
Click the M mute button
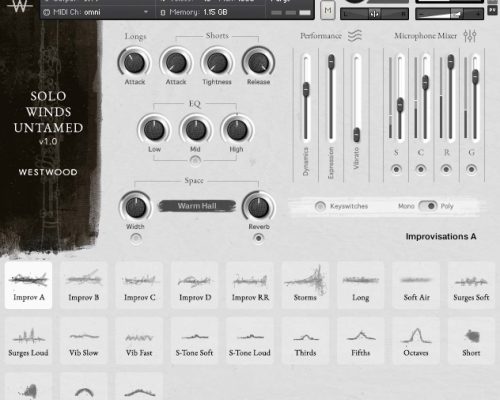pyautogui.click(x=328, y=10)
